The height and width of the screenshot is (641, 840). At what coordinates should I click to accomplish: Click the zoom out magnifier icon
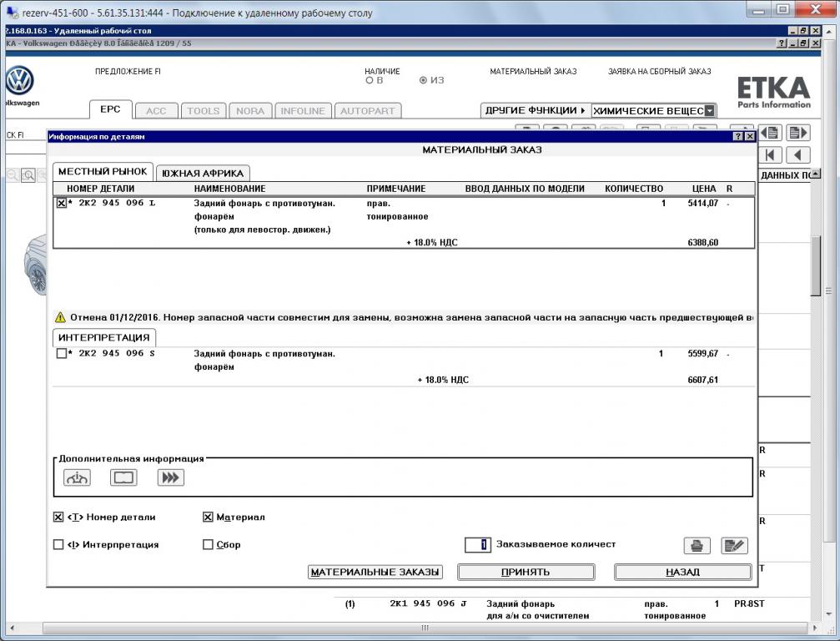[13, 175]
